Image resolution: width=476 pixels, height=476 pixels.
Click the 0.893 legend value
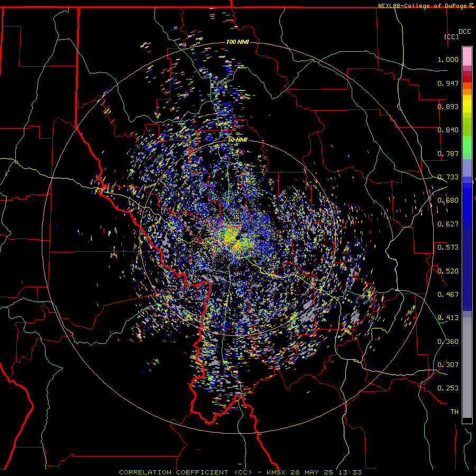448,106
